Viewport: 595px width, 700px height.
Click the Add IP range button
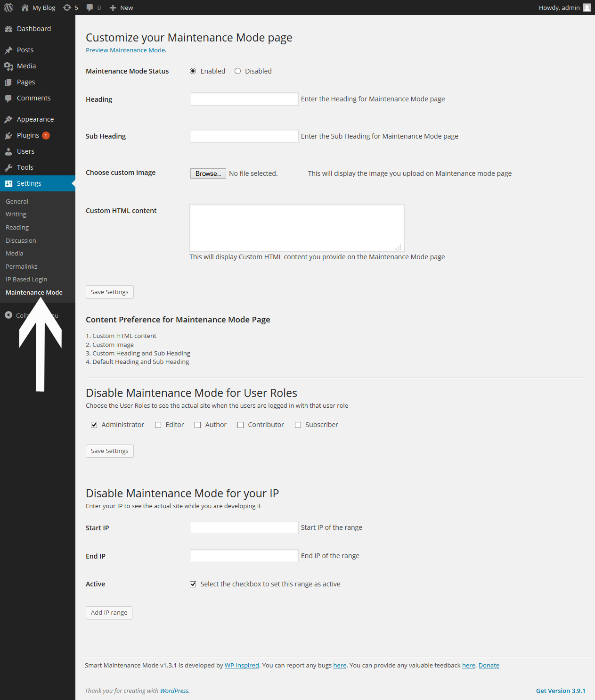109,613
